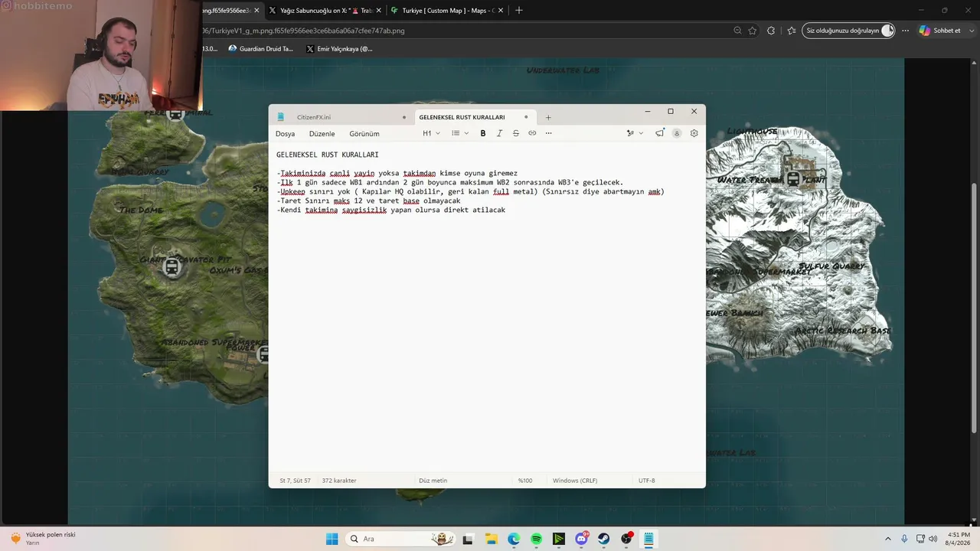Open a new browser tab

(519, 10)
